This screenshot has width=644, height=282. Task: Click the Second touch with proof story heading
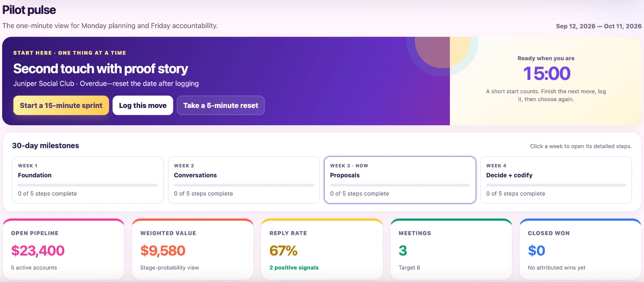tap(101, 69)
